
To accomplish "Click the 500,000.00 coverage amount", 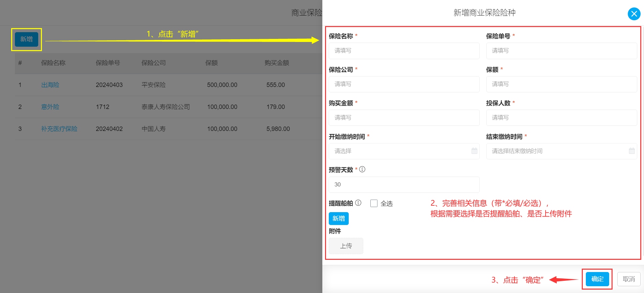I will pos(222,85).
